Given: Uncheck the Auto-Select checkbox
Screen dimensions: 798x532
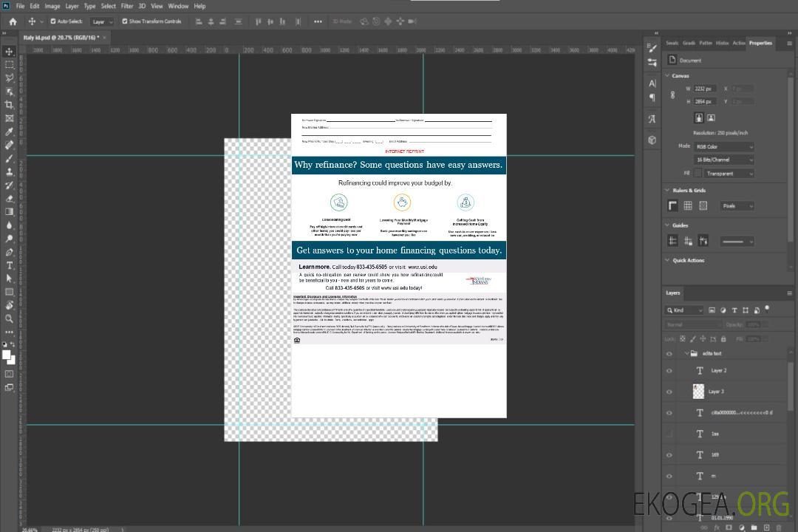Looking at the screenshot, I should (x=52, y=21).
